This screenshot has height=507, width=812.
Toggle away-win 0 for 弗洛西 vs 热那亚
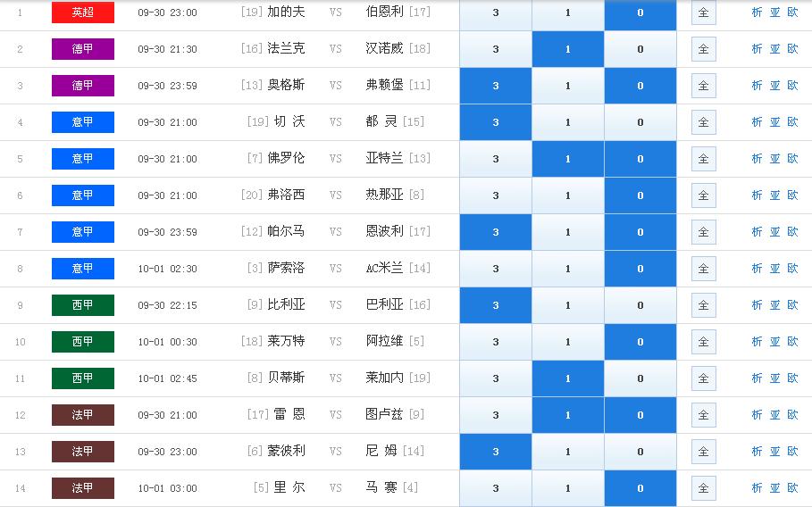[640, 195]
